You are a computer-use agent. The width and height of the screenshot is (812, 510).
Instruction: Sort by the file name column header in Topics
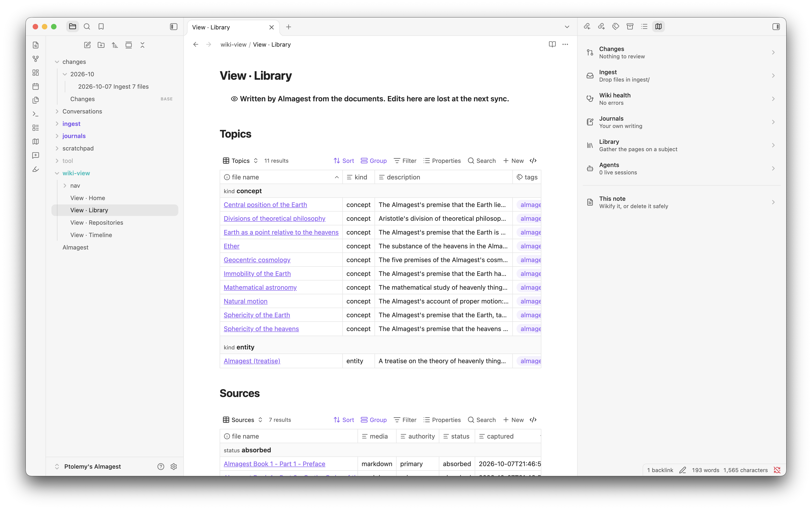click(x=281, y=177)
